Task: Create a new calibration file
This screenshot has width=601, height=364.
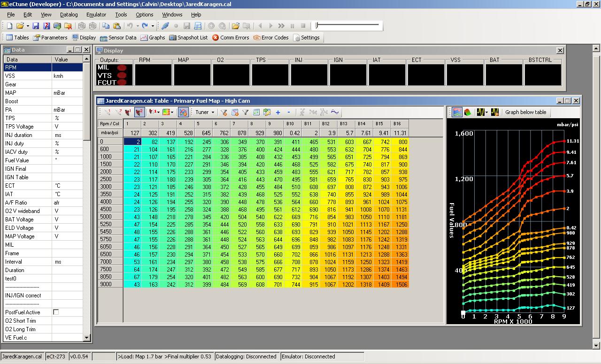Action: tap(9, 26)
